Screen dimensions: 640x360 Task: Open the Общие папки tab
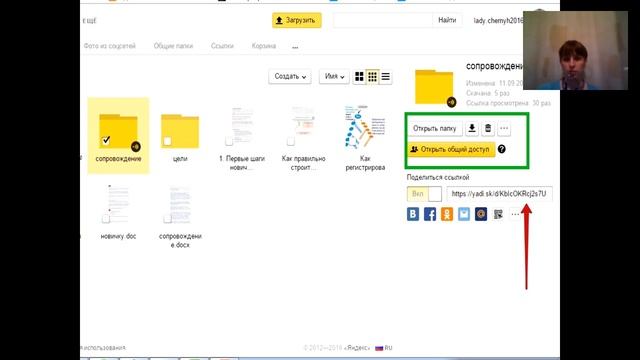point(173,46)
